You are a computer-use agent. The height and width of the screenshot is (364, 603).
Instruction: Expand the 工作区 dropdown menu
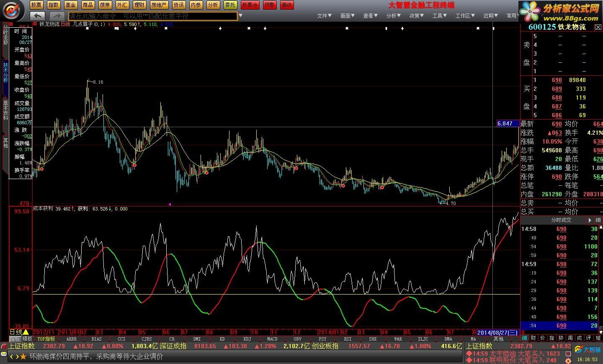coord(465,16)
